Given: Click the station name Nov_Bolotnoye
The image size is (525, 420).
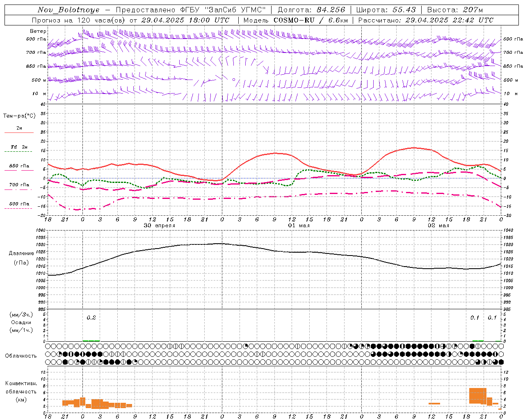Looking at the screenshot, I should coord(68,10).
